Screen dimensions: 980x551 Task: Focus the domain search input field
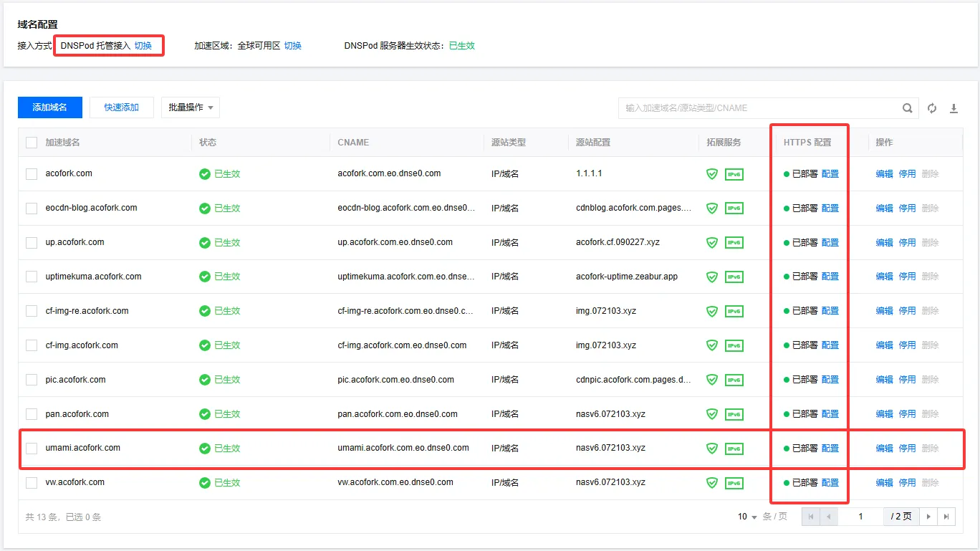pos(759,108)
